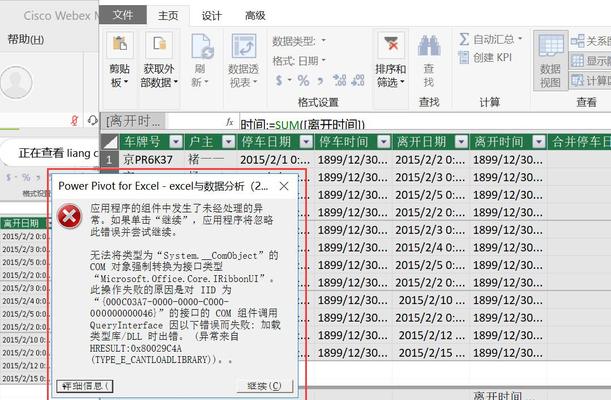
Task: Click the Webex user avatar icon
Action: click(16, 82)
